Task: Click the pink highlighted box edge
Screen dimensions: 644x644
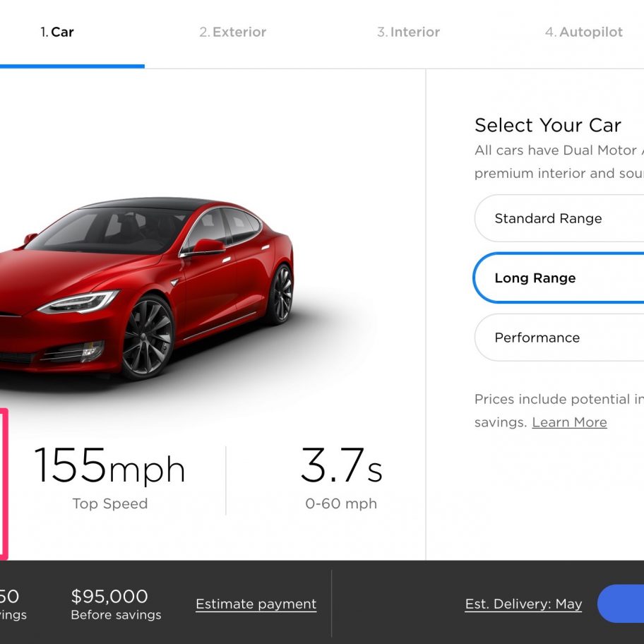Action: tap(4, 484)
